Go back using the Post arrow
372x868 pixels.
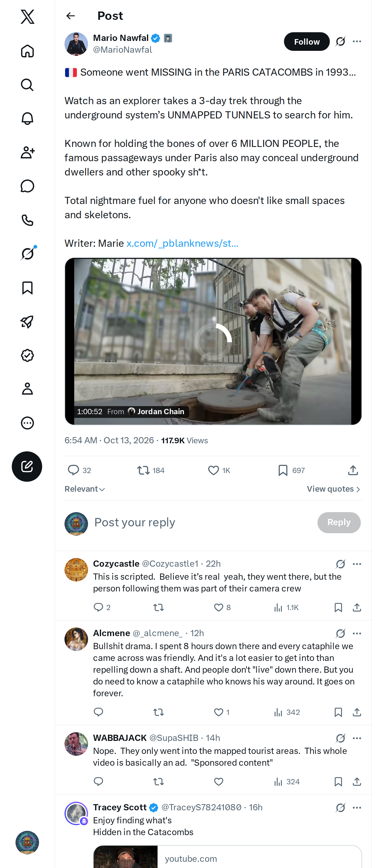[x=71, y=16]
